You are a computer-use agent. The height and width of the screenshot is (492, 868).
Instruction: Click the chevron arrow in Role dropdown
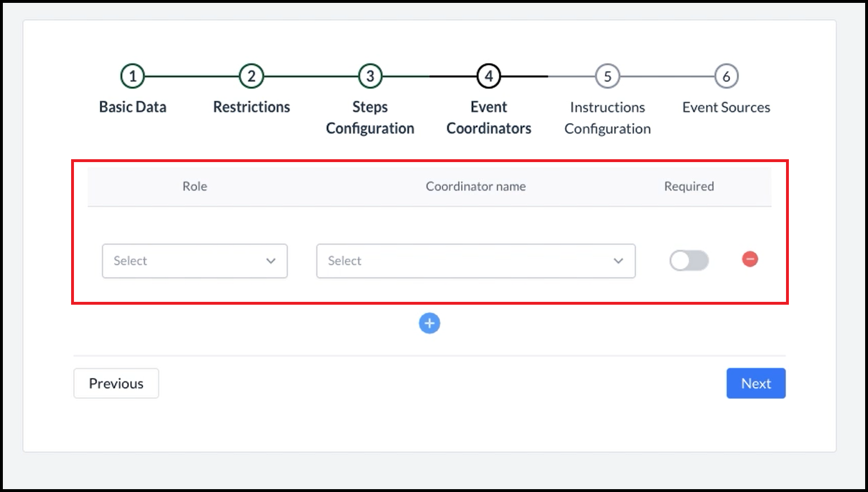coord(271,261)
